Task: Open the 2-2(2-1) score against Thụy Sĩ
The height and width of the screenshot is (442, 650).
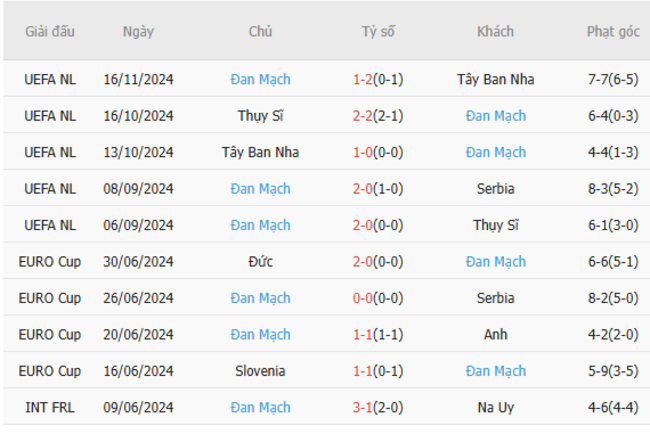Action: click(378, 116)
